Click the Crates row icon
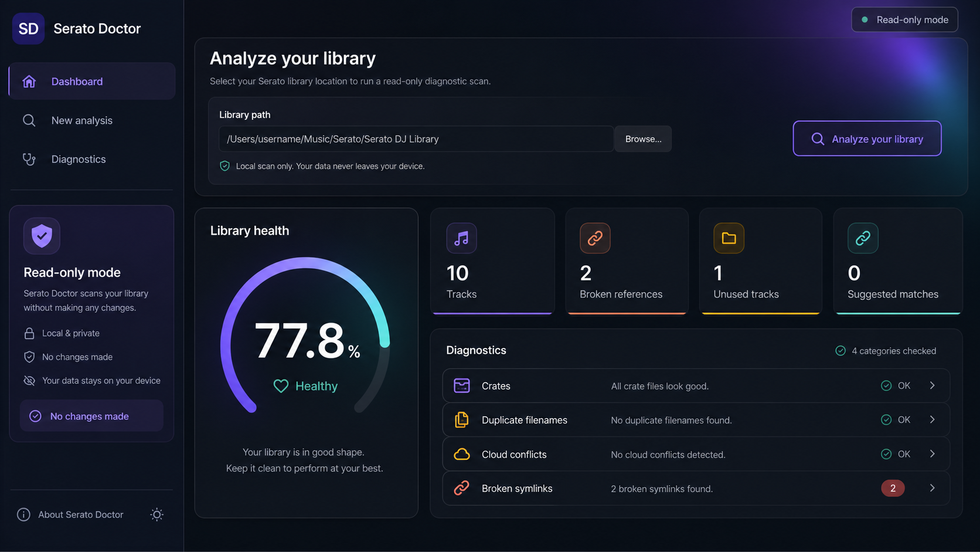 point(462,385)
